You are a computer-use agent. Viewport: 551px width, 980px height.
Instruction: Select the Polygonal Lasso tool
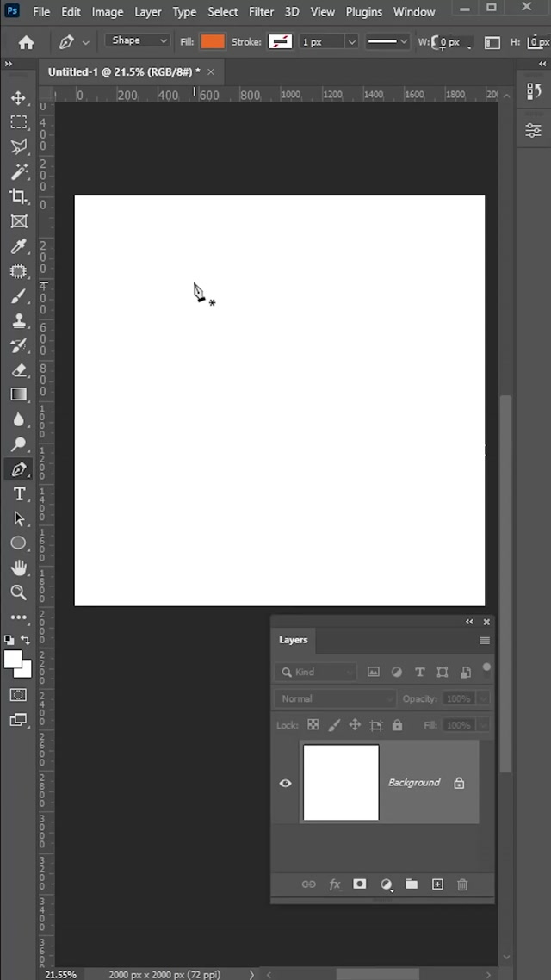[x=19, y=147]
